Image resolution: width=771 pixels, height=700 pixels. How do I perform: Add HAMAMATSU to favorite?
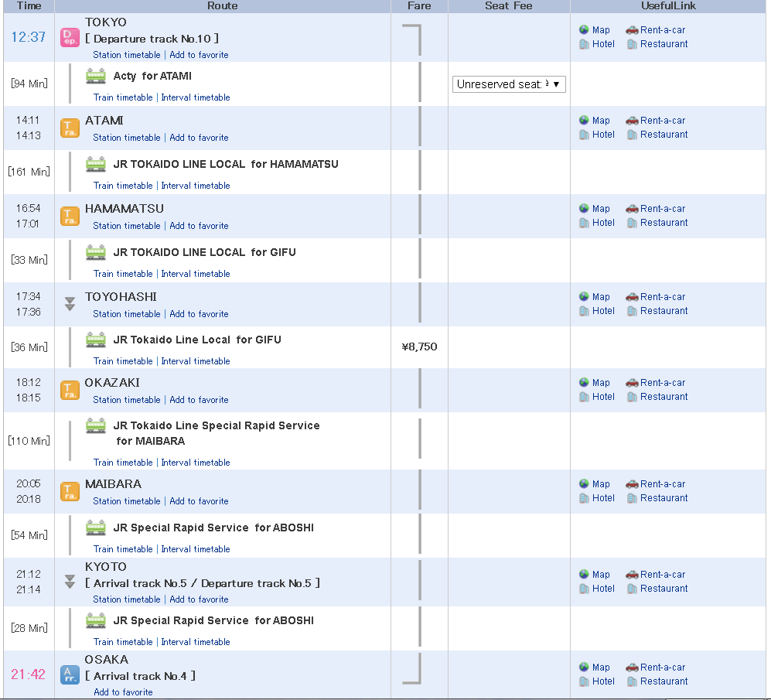click(x=199, y=226)
